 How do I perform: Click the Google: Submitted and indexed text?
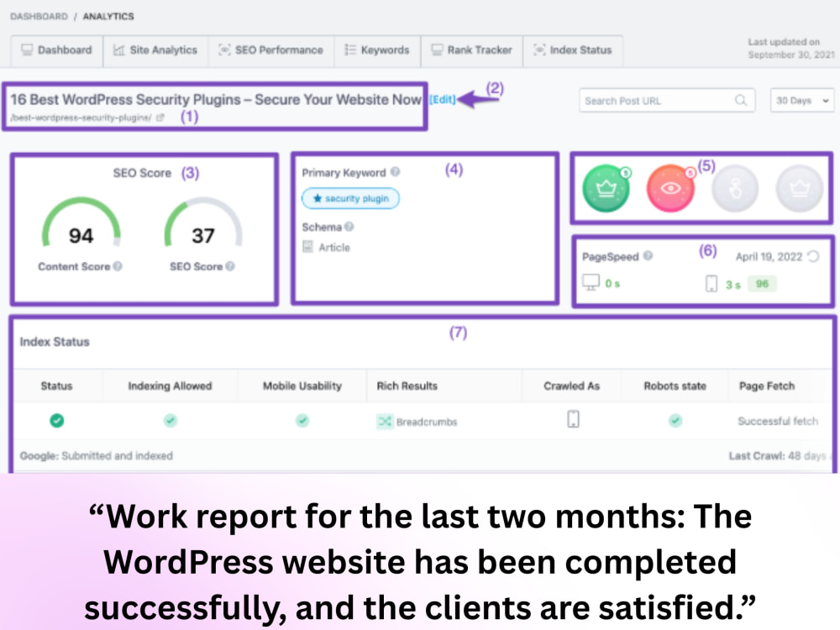97,456
